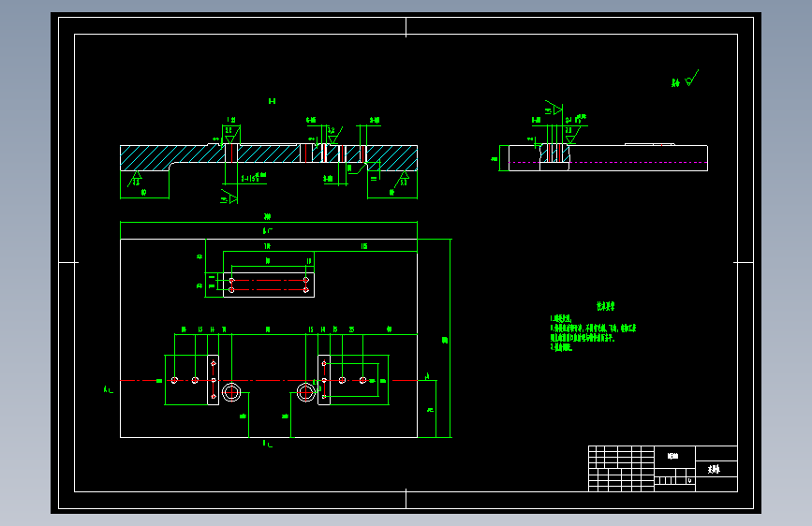
Task: Select the section view label above hatched view
Action: [x=272, y=101]
